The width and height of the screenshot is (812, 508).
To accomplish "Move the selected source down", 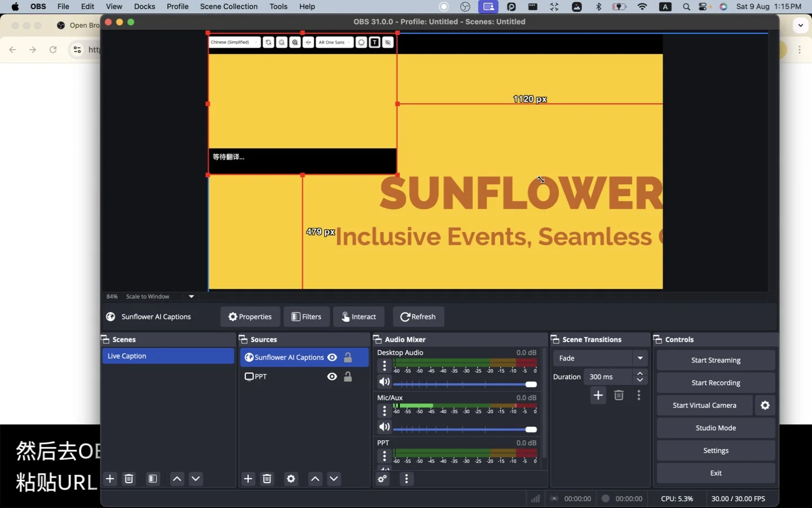I will click(334, 479).
